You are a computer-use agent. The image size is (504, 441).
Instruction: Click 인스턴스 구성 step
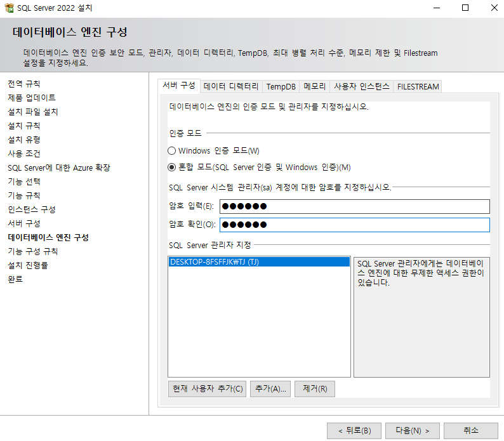32,209
